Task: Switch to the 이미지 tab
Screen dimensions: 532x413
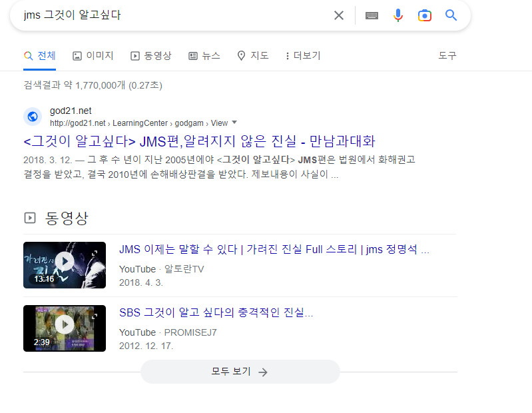Action: (x=93, y=56)
